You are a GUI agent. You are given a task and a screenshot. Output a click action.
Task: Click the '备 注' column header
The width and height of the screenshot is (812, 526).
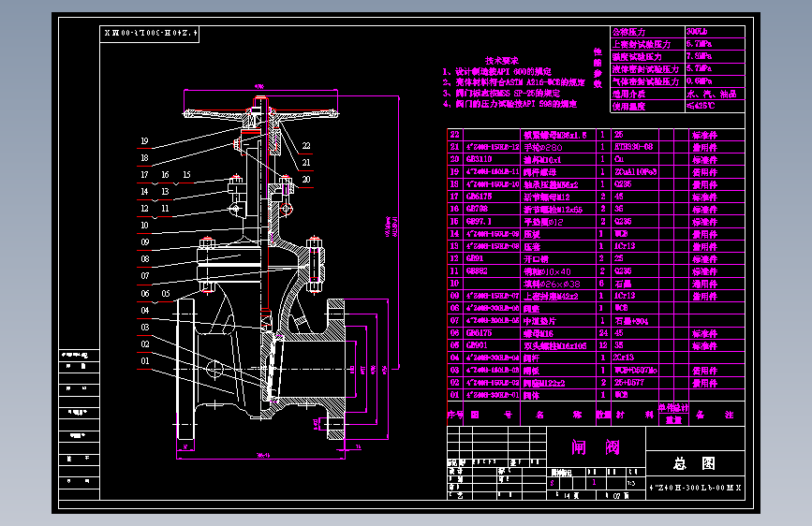pyautogui.click(x=714, y=415)
